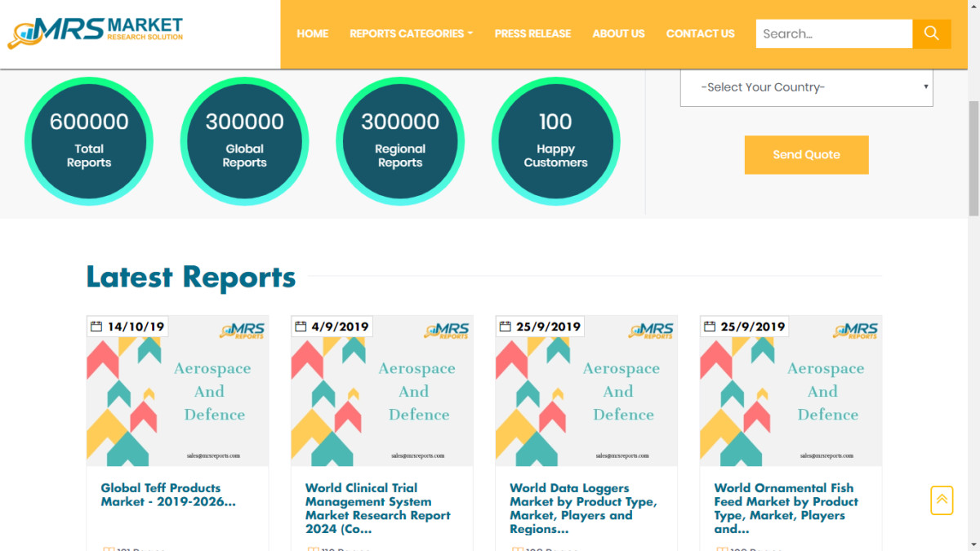Image resolution: width=980 pixels, height=551 pixels.
Task: Open World Data Loggers Market report link
Action: (x=583, y=509)
